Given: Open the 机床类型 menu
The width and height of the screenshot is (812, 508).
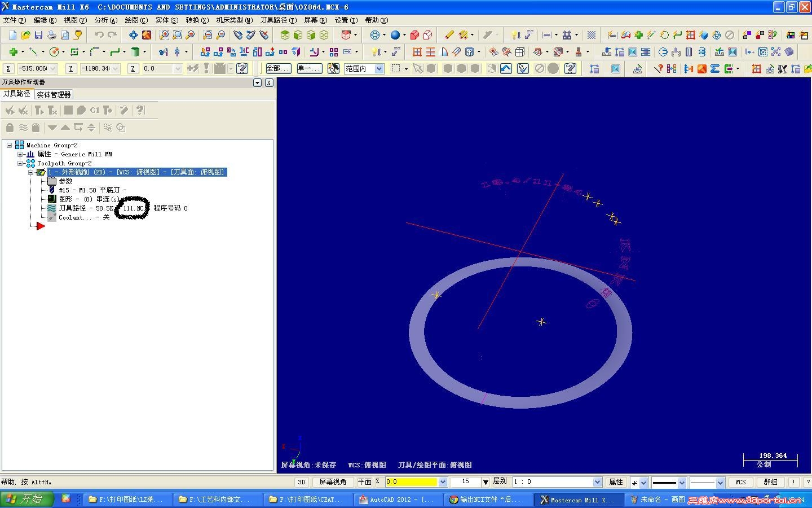Looking at the screenshot, I should tap(234, 20).
